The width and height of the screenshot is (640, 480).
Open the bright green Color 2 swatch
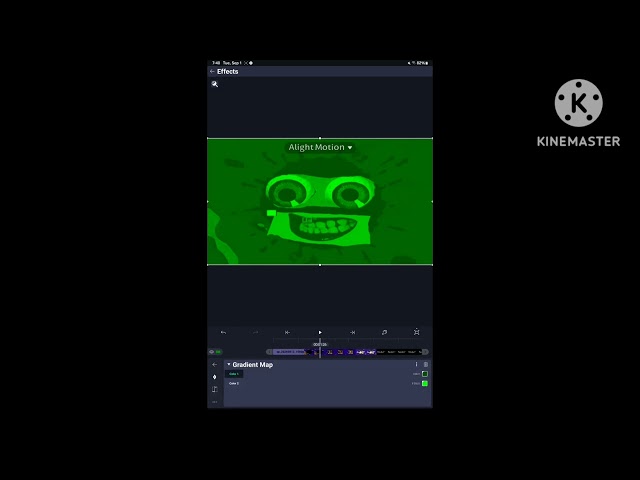[x=425, y=383]
